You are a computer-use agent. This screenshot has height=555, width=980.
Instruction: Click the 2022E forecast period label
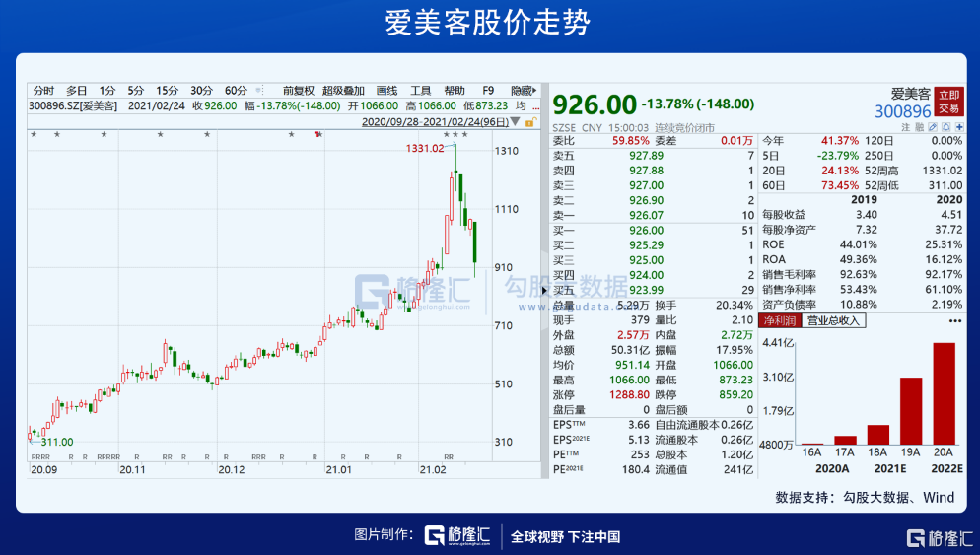click(946, 469)
